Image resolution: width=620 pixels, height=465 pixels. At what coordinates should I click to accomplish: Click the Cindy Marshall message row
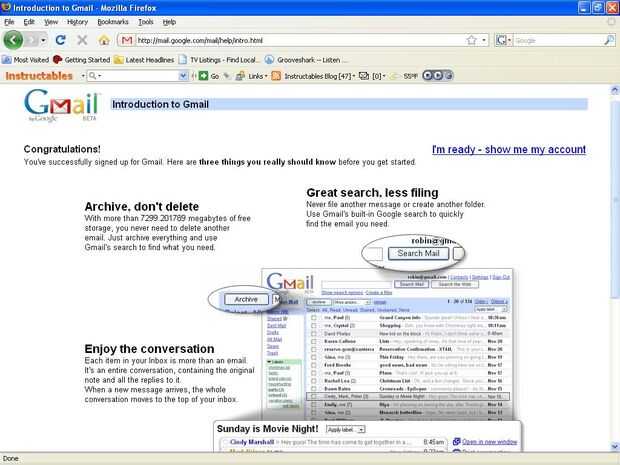pyautogui.click(x=334, y=442)
